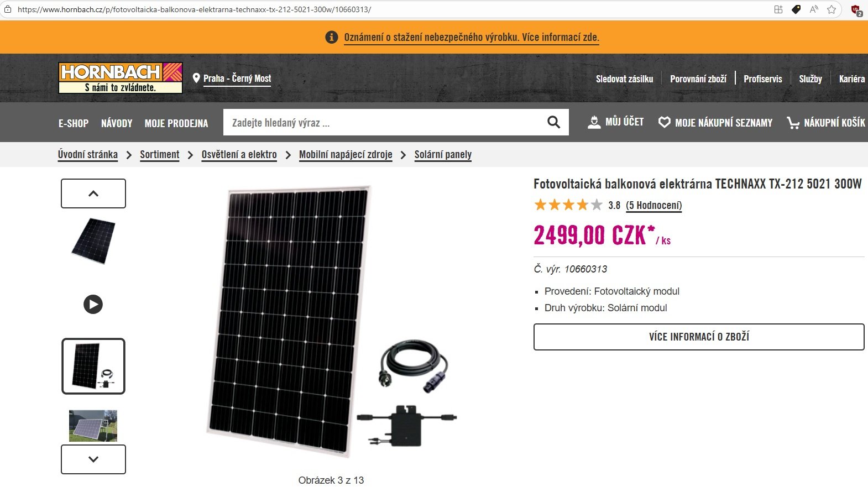Open the E-SHOP menu

(x=74, y=123)
